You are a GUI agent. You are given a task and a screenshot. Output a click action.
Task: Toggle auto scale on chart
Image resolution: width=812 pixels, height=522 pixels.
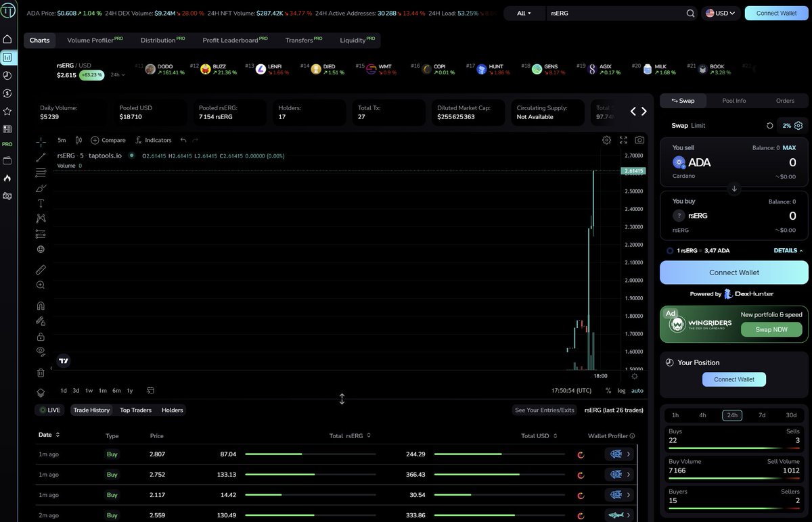(x=637, y=391)
